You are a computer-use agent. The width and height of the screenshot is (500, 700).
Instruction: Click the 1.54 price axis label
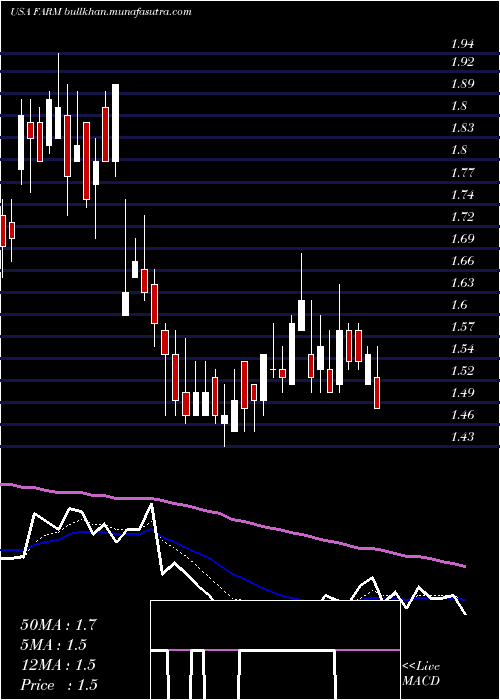tap(462, 349)
